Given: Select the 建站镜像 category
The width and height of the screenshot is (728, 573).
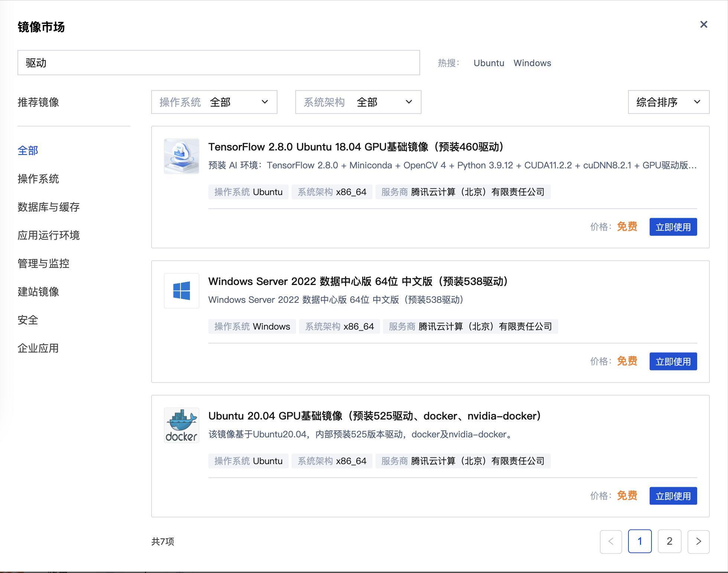Looking at the screenshot, I should 38,292.
